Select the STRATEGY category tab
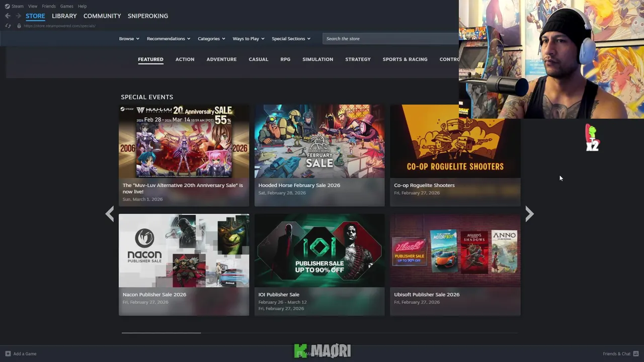Image resolution: width=644 pixels, height=362 pixels. pos(358,59)
